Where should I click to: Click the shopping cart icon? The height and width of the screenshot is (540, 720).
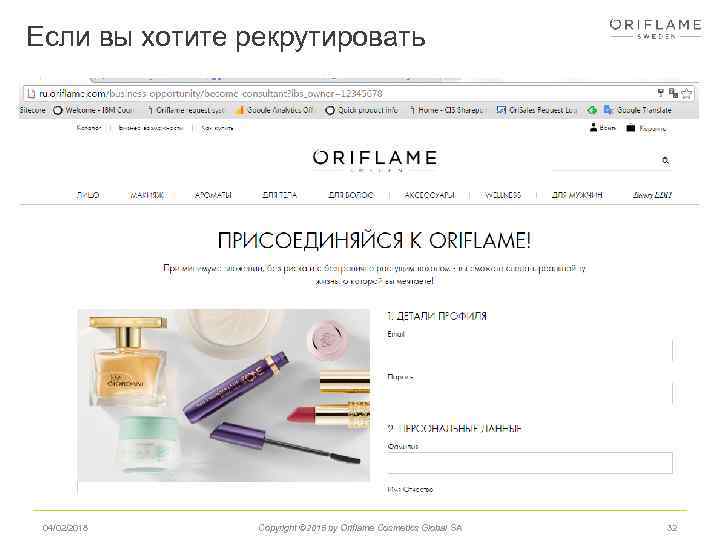pyautogui.click(x=630, y=128)
